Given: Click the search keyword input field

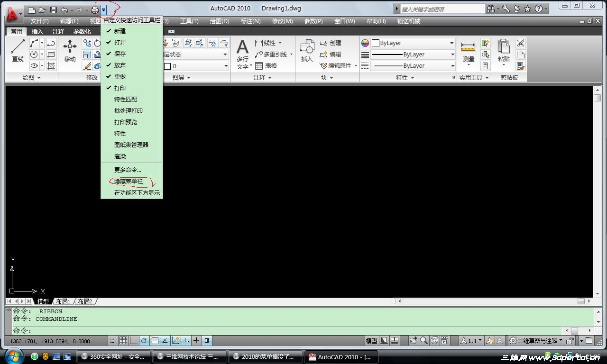Looking at the screenshot, I should coord(442,9).
